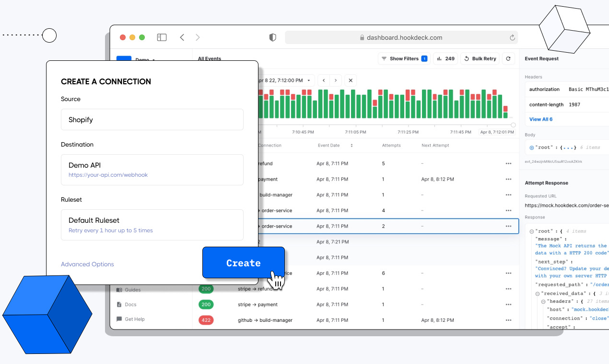
Task: Collapse the received_data node
Action: [538, 293]
